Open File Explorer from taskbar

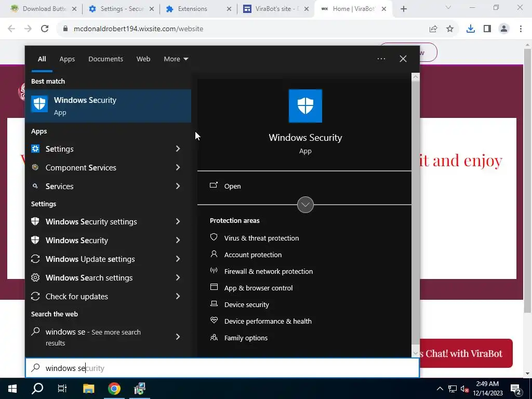88,389
